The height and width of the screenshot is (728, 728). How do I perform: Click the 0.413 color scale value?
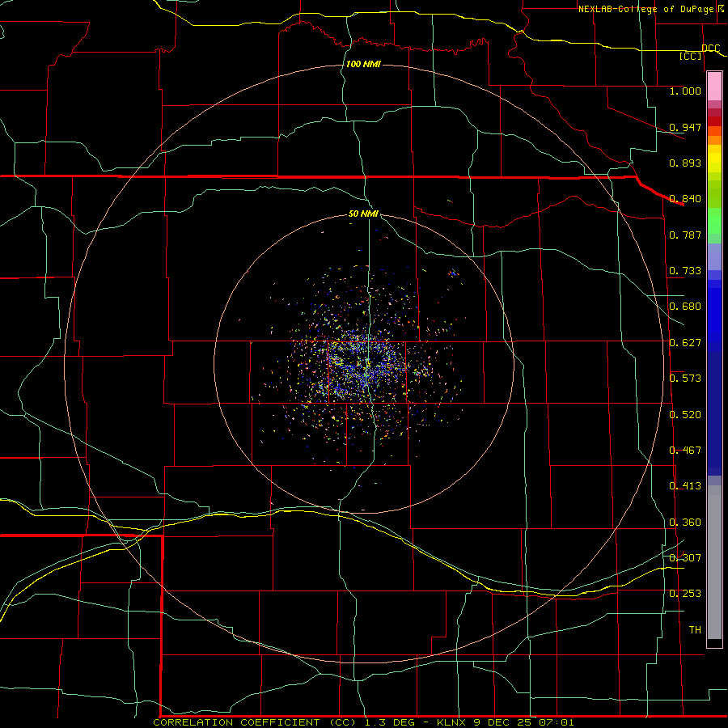tap(685, 486)
